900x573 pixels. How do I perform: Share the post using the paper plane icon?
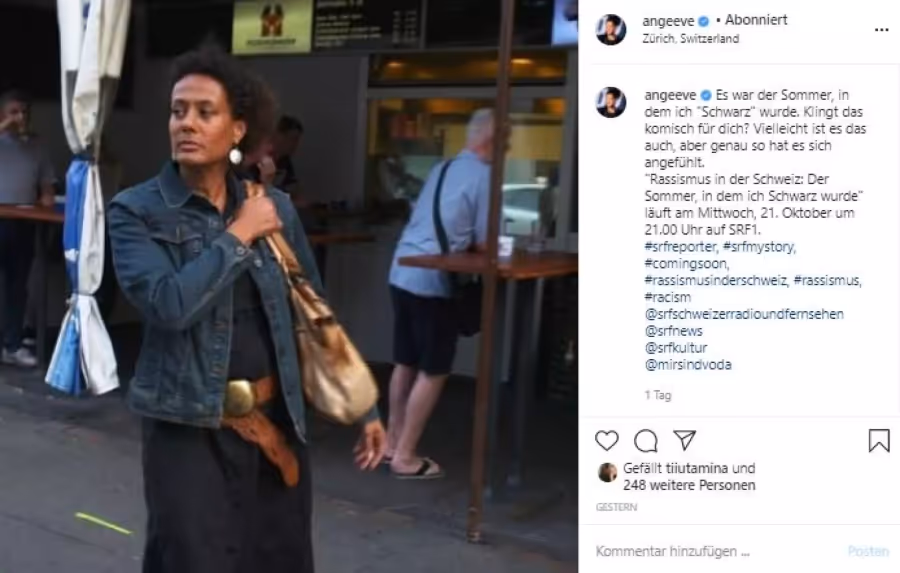[685, 440]
